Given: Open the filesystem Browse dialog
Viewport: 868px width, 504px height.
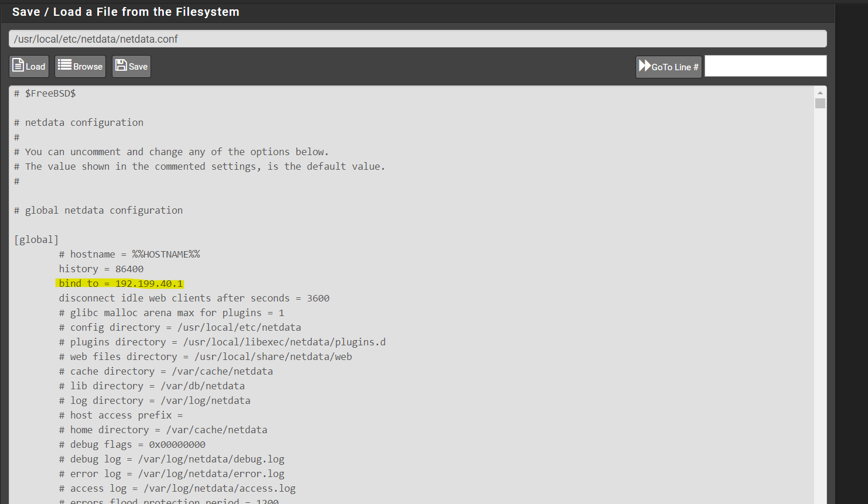Looking at the screenshot, I should click(80, 66).
